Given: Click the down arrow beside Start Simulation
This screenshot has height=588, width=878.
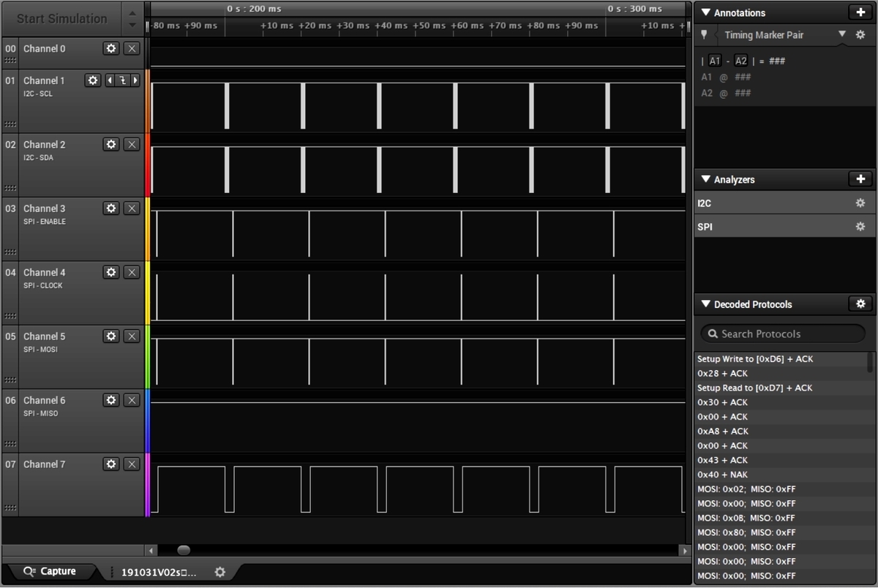Looking at the screenshot, I should [x=132, y=25].
